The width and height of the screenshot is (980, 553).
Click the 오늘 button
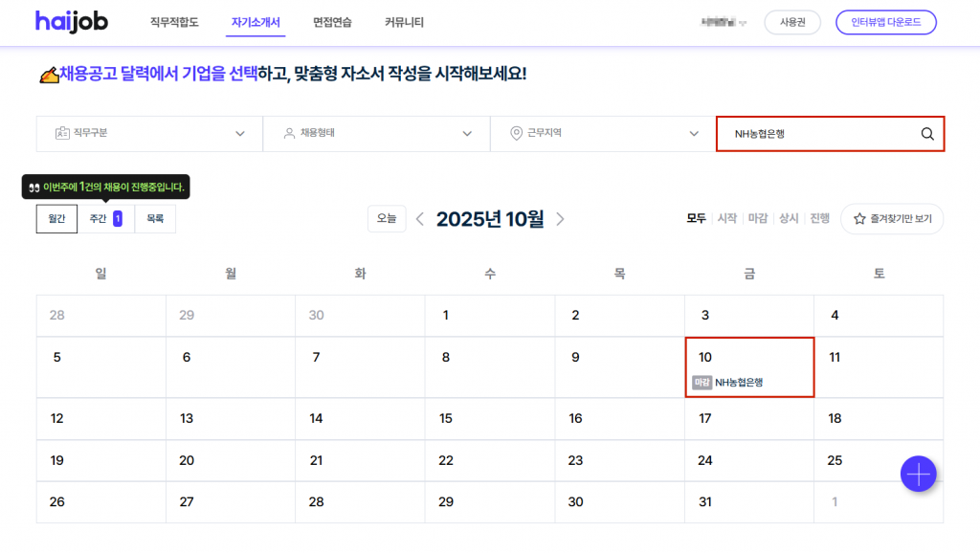(387, 219)
